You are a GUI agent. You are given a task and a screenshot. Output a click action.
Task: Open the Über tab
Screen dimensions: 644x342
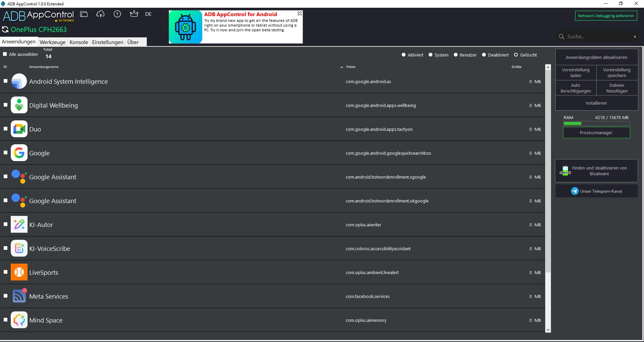pos(133,42)
